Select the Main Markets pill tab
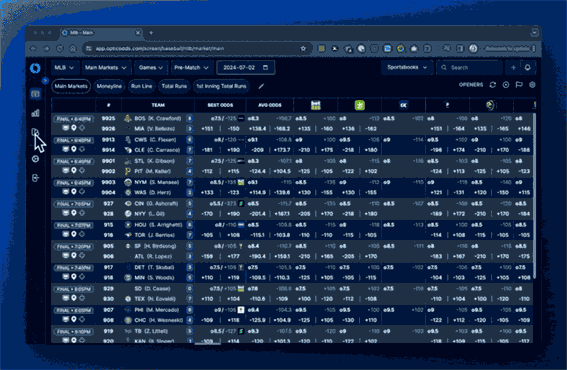Image resolution: width=567 pixels, height=370 pixels. pos(71,86)
